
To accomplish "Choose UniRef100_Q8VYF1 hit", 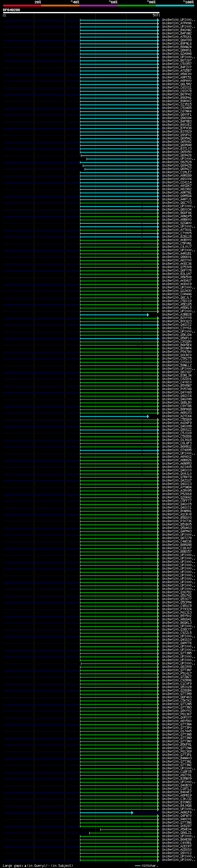I will (177, 115).
